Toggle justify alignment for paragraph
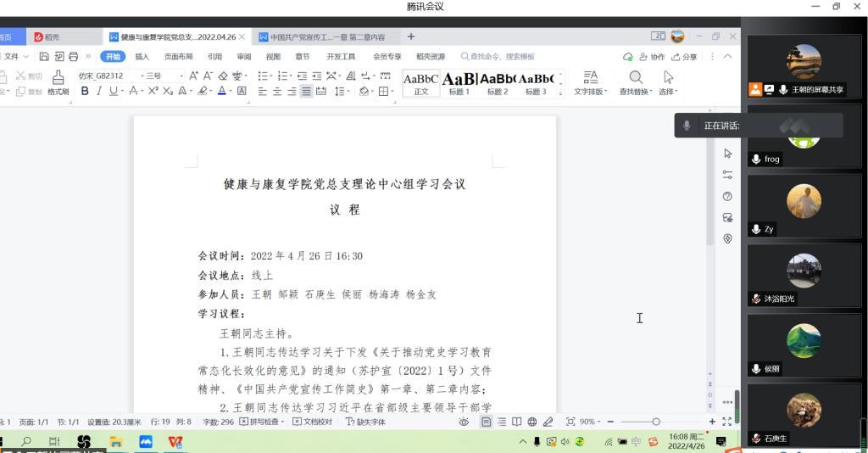The image size is (868, 453). 306,91
